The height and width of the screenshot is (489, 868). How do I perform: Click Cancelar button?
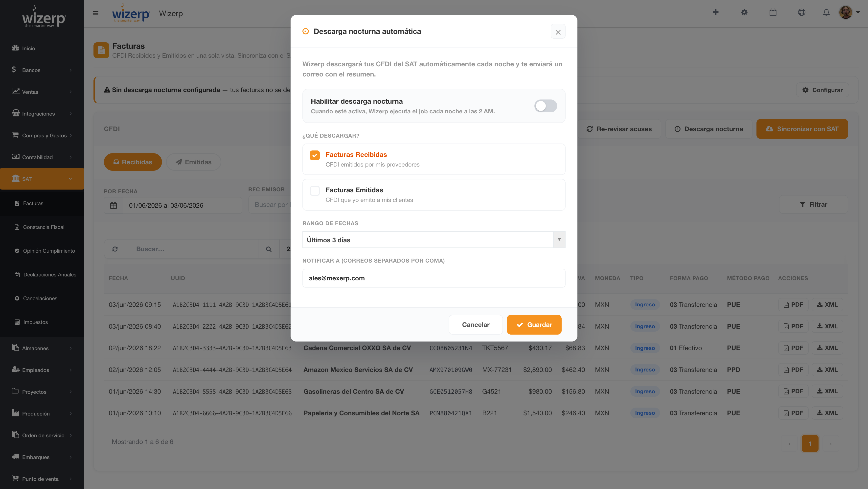[476, 325]
